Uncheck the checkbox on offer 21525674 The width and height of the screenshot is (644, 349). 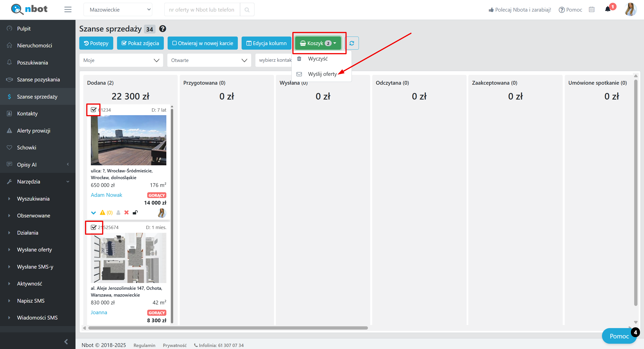[94, 227]
